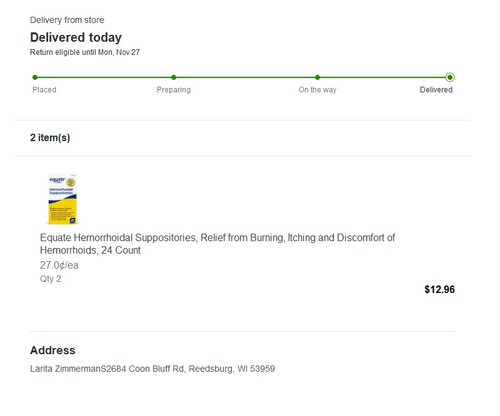Click the $12.96 item price
500x416 pixels.
(439, 289)
